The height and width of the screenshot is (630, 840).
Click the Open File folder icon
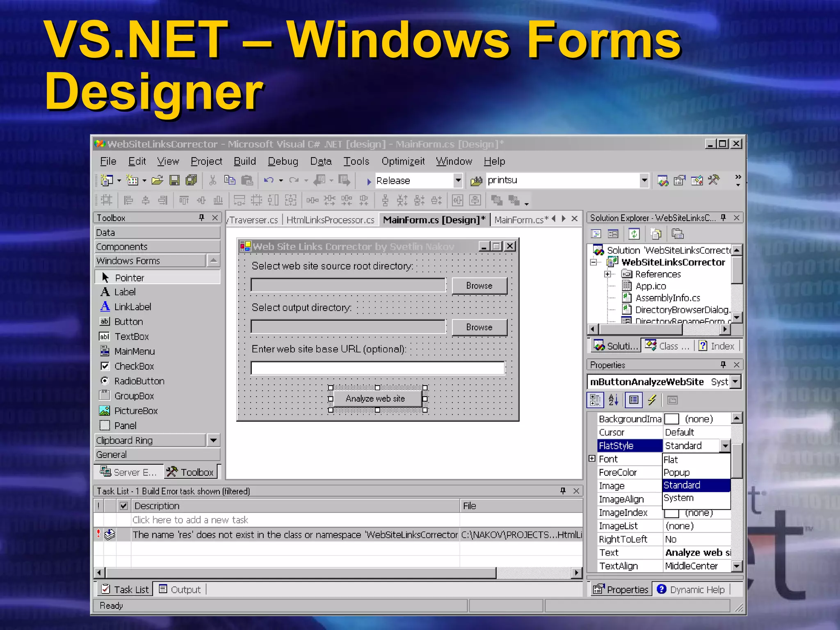[157, 180]
